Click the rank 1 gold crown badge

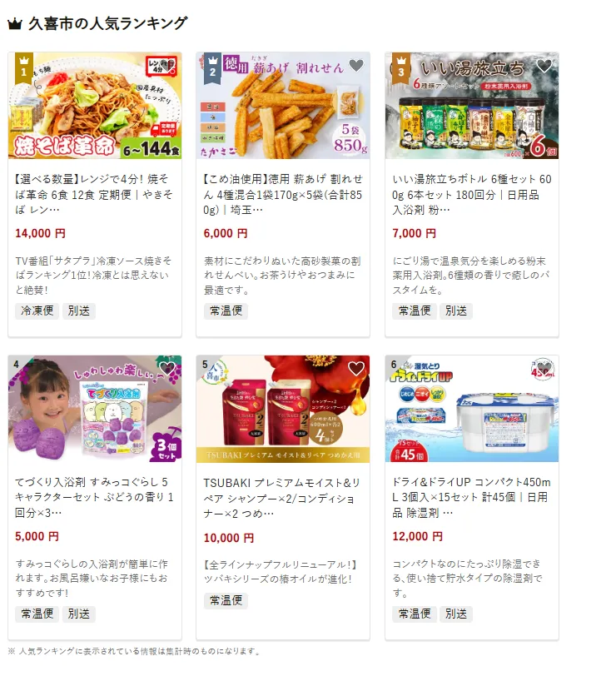[x=23, y=66]
